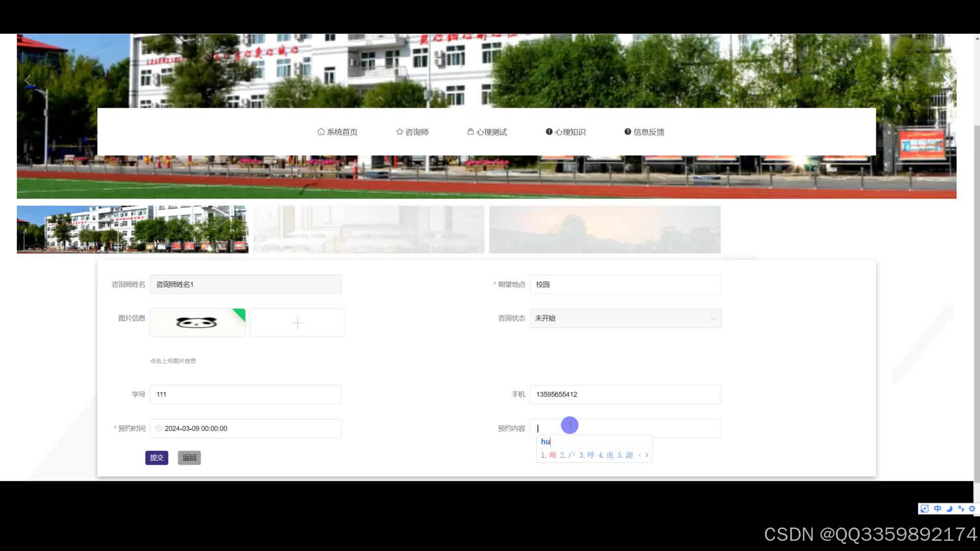Click the plus icon to upload image
Viewport: 980px width, 551px height.
298,322
